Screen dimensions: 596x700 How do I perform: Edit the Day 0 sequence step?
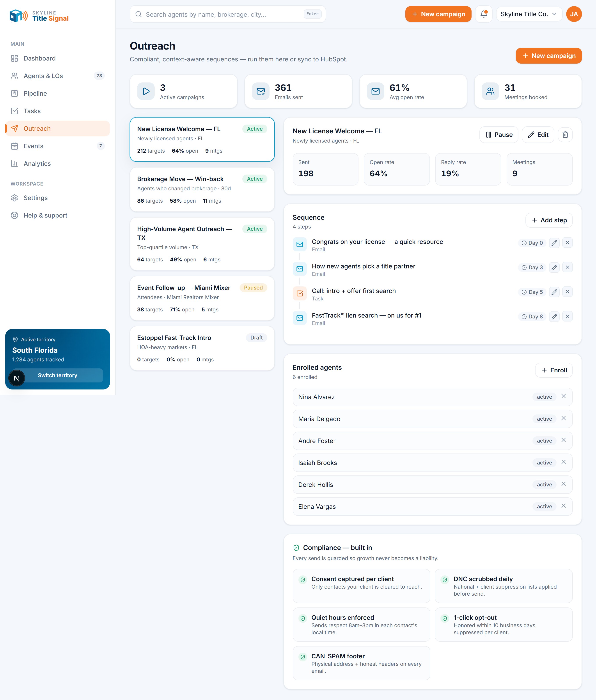[x=554, y=243]
